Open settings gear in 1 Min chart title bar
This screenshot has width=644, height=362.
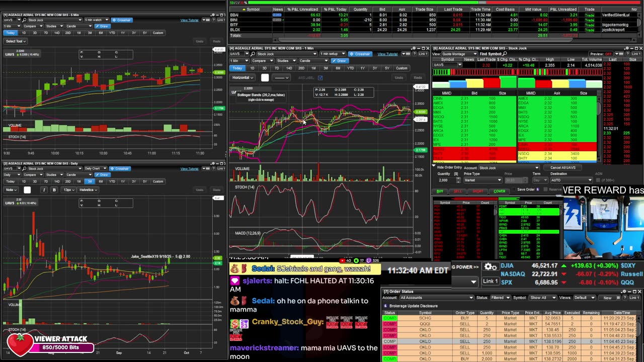[x=413, y=48]
